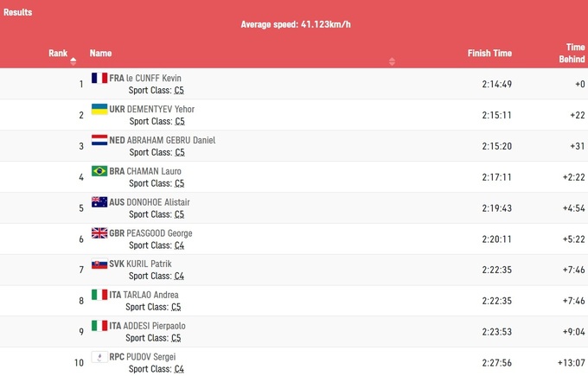
Task: Open athlete le CUNFF Kevin's name
Action: click(x=154, y=78)
